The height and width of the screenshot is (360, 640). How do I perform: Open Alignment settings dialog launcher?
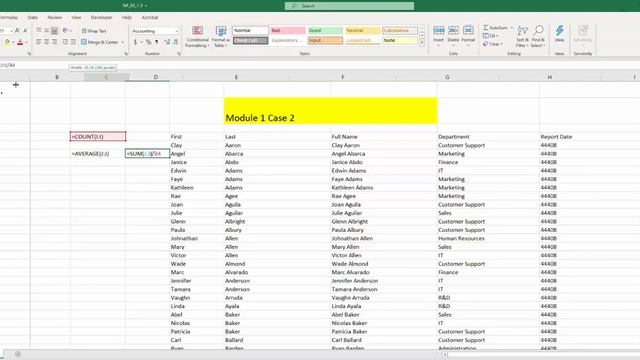click(x=126, y=54)
